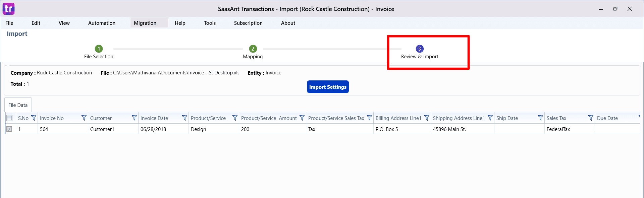This screenshot has width=644, height=198.
Task: Toggle the select-all header checkbox
Action: point(9,118)
